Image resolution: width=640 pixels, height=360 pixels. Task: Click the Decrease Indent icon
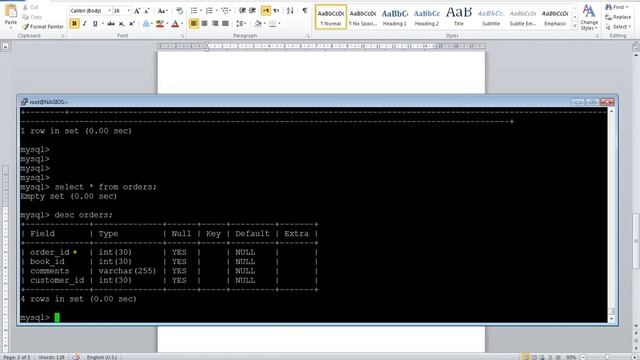[242, 11]
